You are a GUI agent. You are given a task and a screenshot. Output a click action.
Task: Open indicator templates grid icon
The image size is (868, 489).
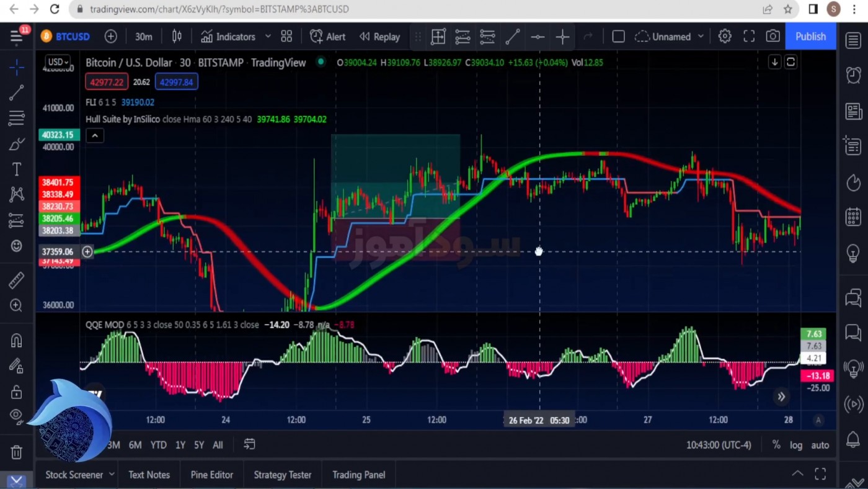pyautogui.click(x=286, y=37)
